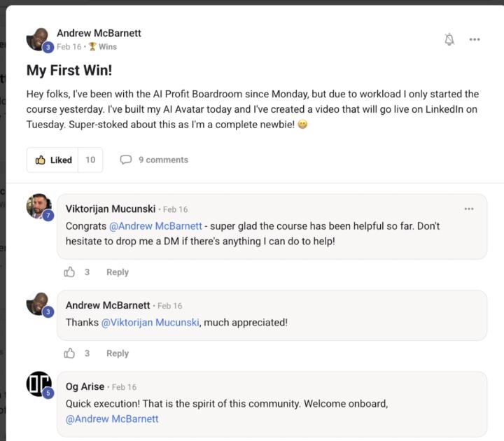Click @Andrew McBarnett mention in Og Arise's comment

click(x=112, y=419)
